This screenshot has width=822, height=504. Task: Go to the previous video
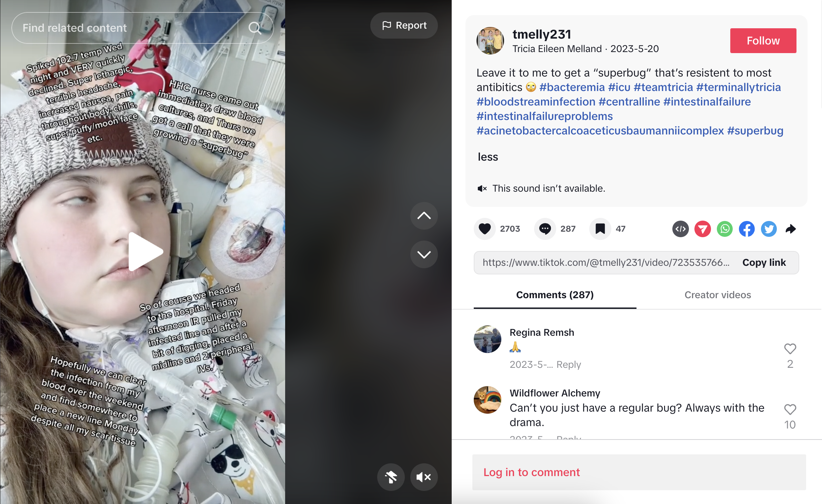pyautogui.click(x=424, y=216)
